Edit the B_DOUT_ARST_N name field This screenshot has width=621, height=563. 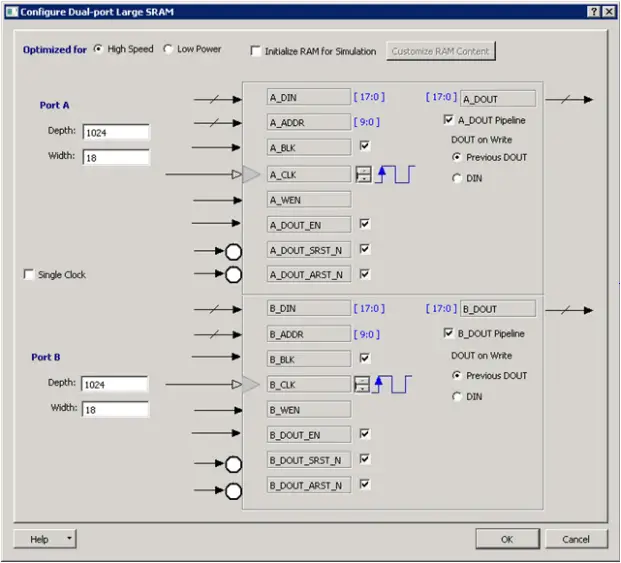pos(309,485)
